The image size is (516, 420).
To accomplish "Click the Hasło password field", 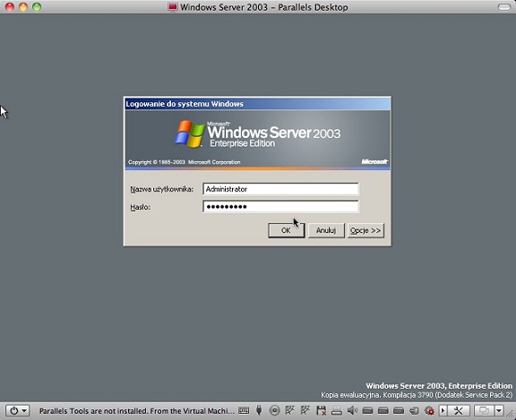I will click(280, 207).
